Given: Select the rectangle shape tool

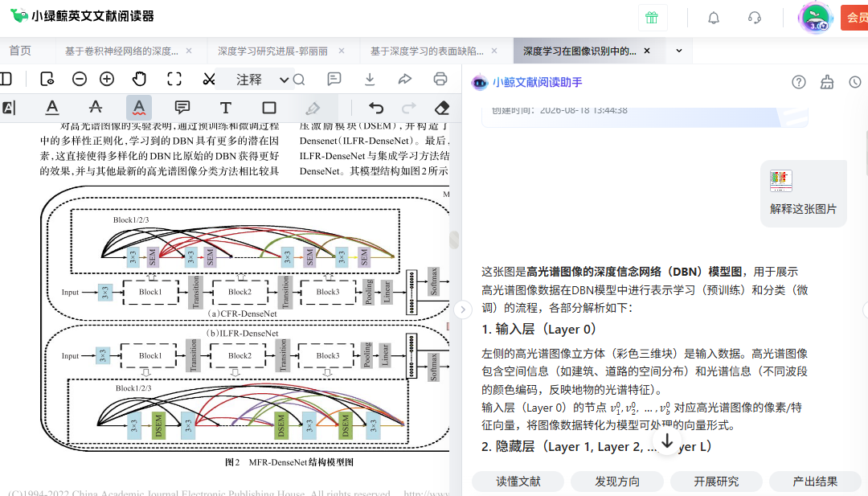Looking at the screenshot, I should coord(269,108).
